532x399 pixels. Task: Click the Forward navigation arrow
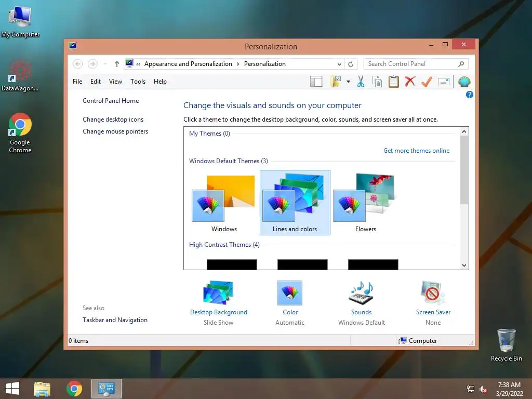[x=92, y=64]
